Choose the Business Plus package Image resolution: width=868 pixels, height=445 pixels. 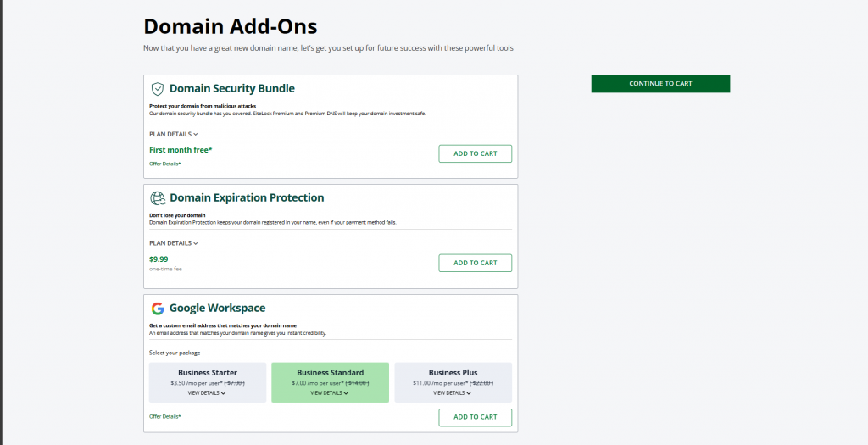pyautogui.click(x=453, y=373)
